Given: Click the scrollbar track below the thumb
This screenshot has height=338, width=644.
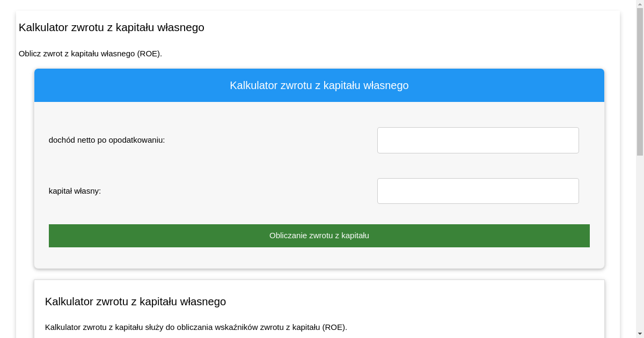Looking at the screenshot, I should coord(640,241).
